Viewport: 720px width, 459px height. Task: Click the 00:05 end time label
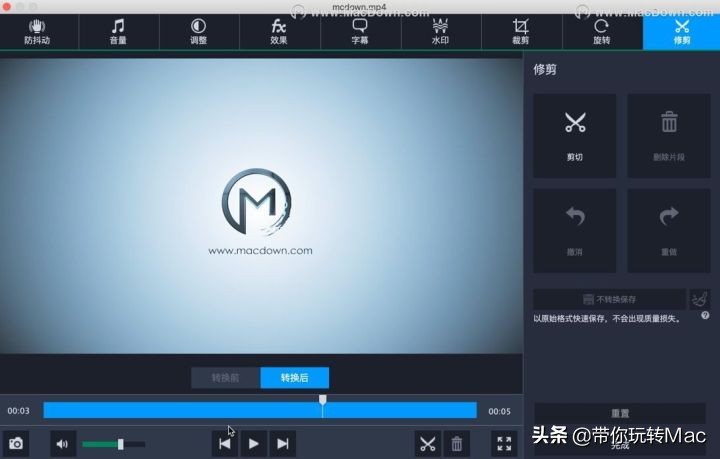[x=499, y=411]
